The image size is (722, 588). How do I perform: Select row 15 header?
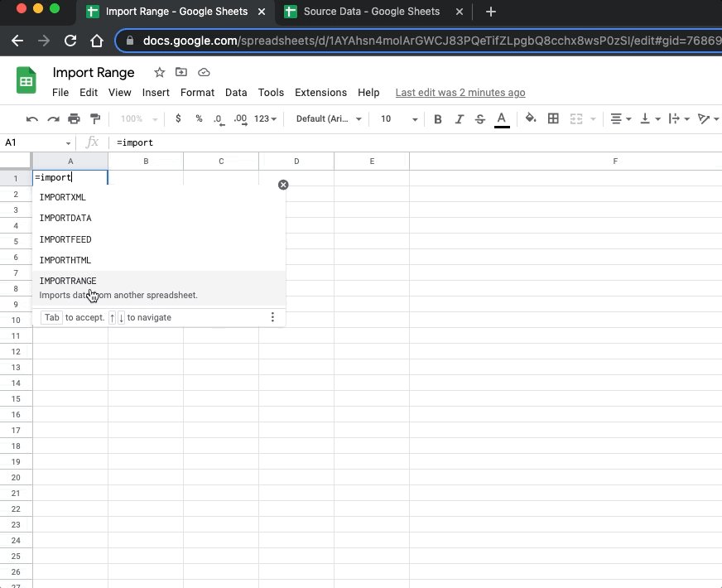16,398
